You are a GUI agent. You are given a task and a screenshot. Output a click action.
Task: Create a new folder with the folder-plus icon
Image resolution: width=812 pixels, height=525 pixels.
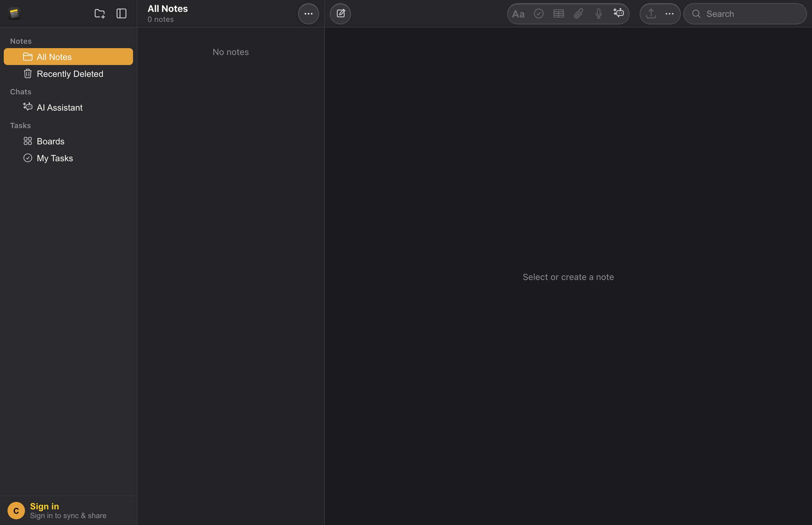(99, 14)
